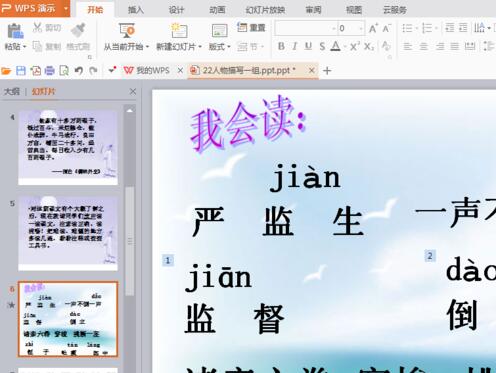Screen dimensions: 496x373
Task: Decrease font size with A- icon
Action: tap(386, 28)
